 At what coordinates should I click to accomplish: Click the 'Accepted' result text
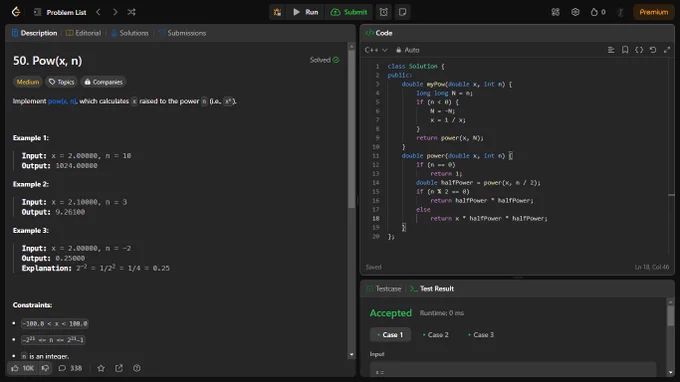(390, 313)
